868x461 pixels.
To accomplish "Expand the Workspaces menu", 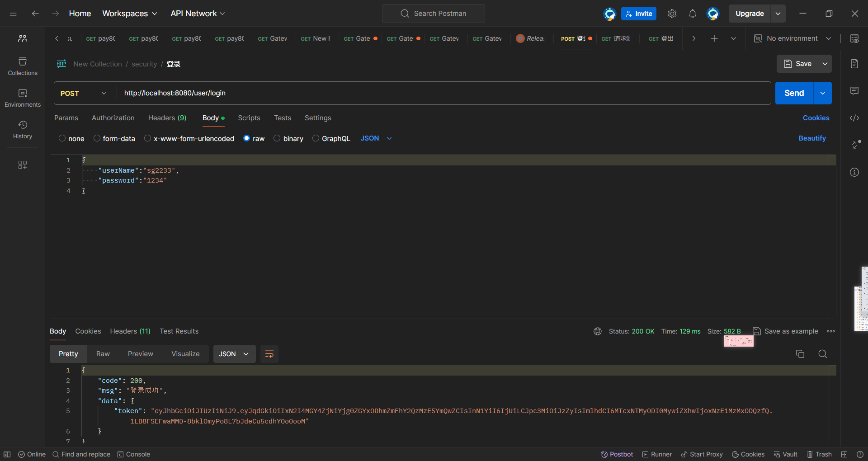I will click(130, 14).
